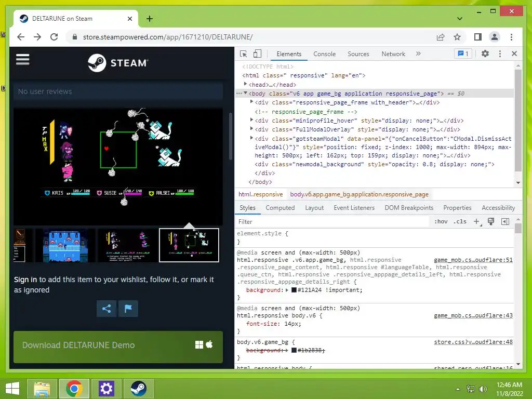Image resolution: width=532 pixels, height=399 pixels.
Task: Open the DOM Breakpoints tab
Action: pos(409,208)
